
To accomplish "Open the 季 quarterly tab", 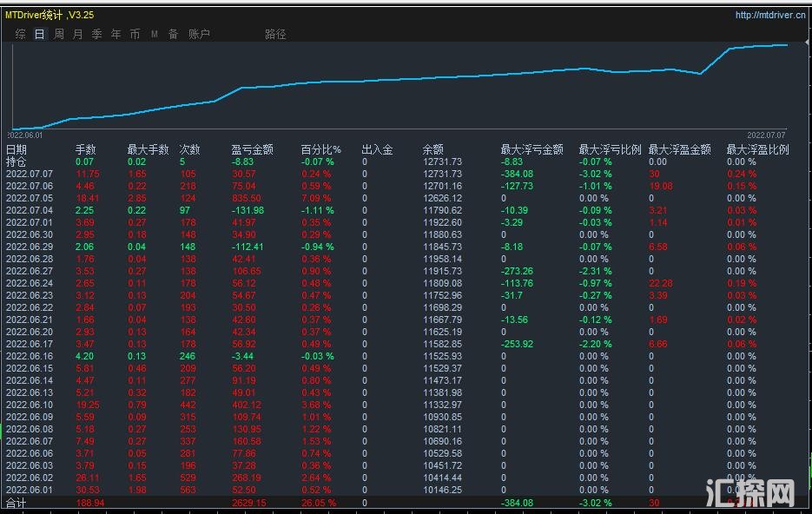I will 96,34.
